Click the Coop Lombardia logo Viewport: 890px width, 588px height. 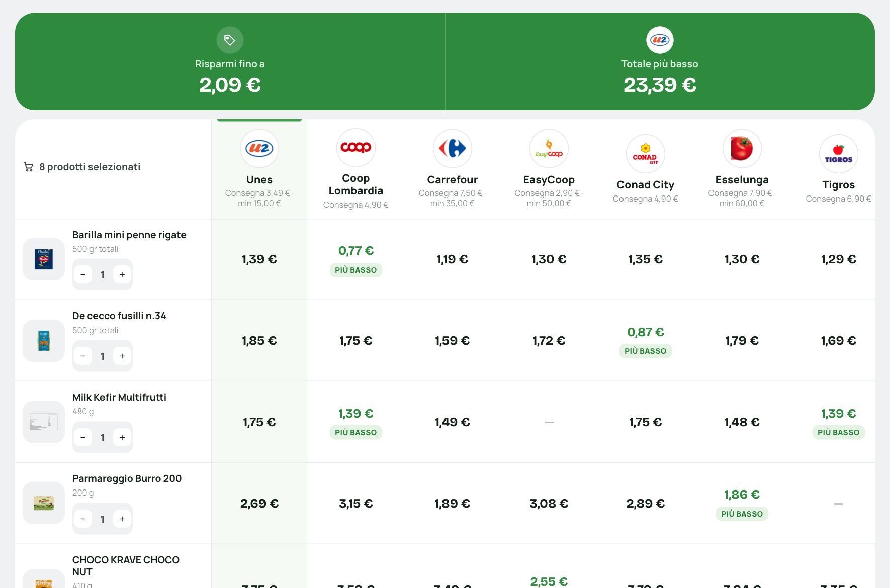pyautogui.click(x=356, y=147)
